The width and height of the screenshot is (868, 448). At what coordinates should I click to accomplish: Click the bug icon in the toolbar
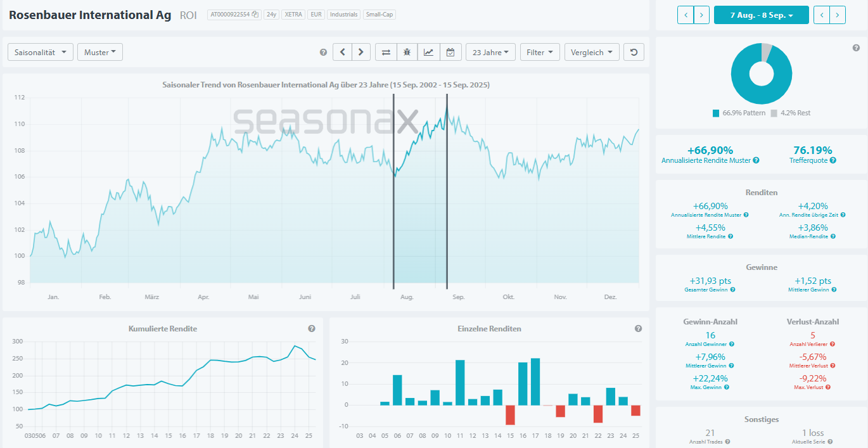point(407,52)
